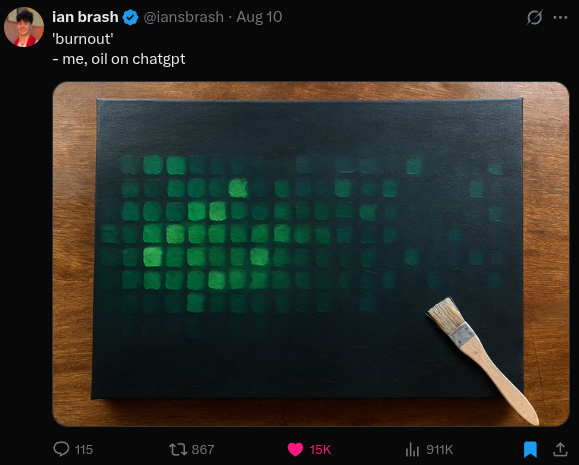The width and height of the screenshot is (579, 465).
Task: Open the Aug 10 timestamp link
Action: click(259, 17)
